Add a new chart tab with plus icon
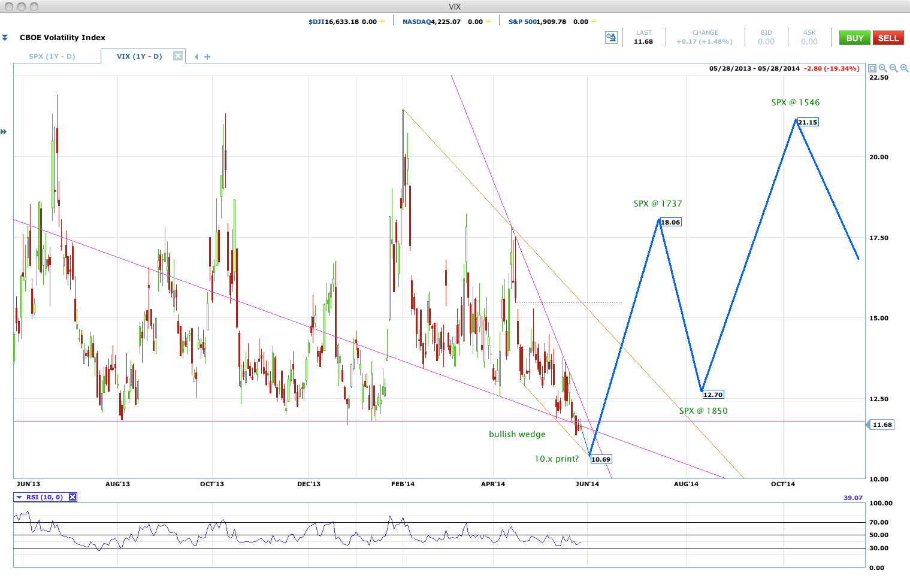This screenshot has height=588, width=910. [x=207, y=57]
